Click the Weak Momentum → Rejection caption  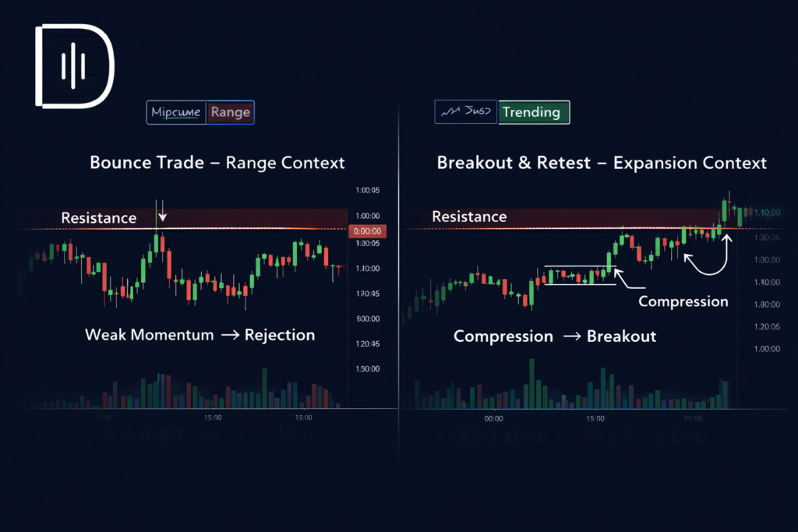pyautogui.click(x=199, y=335)
